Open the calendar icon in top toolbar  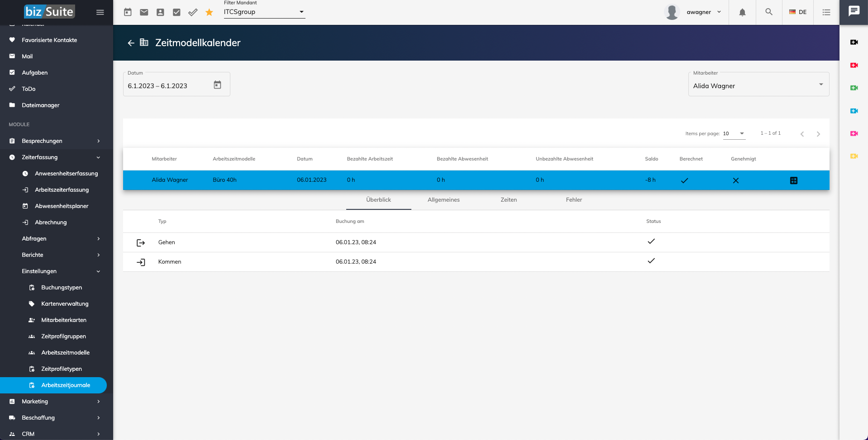[128, 12]
